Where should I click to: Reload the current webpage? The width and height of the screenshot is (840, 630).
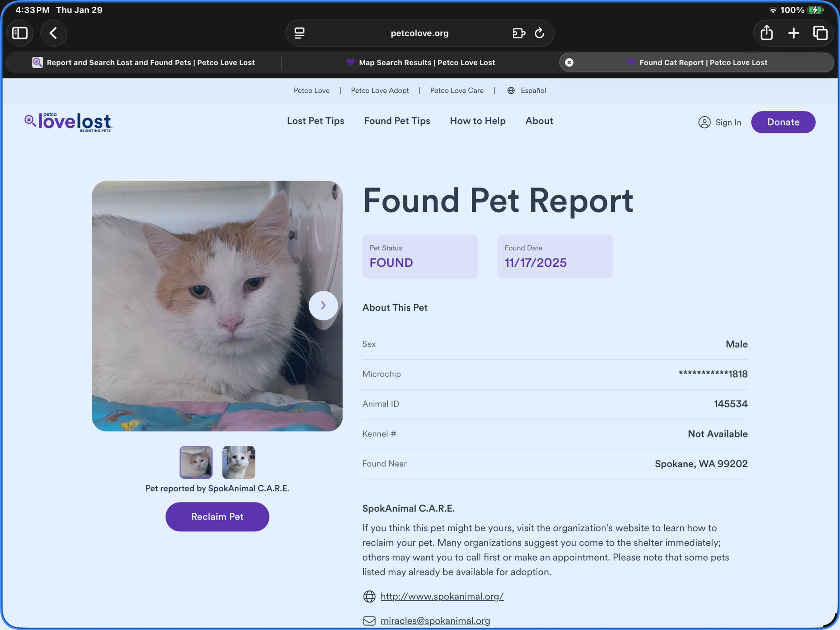pyautogui.click(x=540, y=33)
